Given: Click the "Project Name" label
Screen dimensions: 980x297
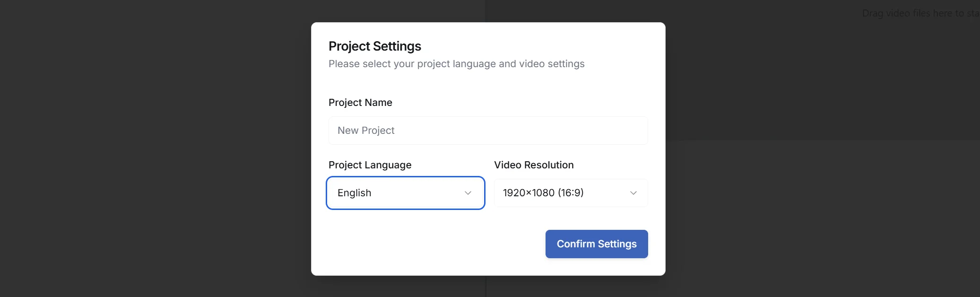Looking at the screenshot, I should (360, 103).
